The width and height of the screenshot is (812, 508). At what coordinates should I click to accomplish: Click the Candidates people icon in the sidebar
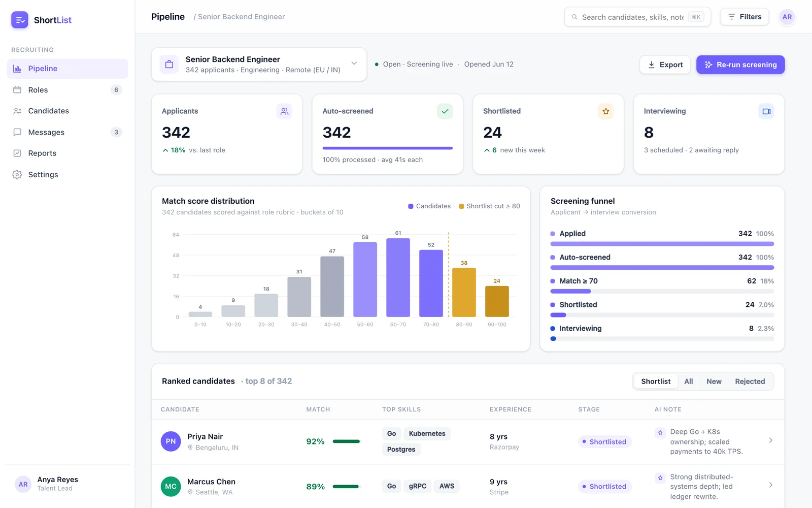[17, 111]
